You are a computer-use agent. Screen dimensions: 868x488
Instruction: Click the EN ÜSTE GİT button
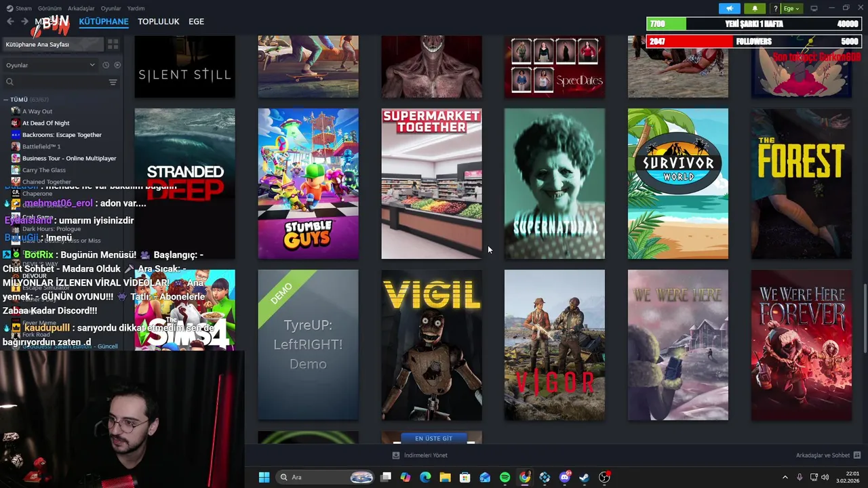tap(433, 439)
